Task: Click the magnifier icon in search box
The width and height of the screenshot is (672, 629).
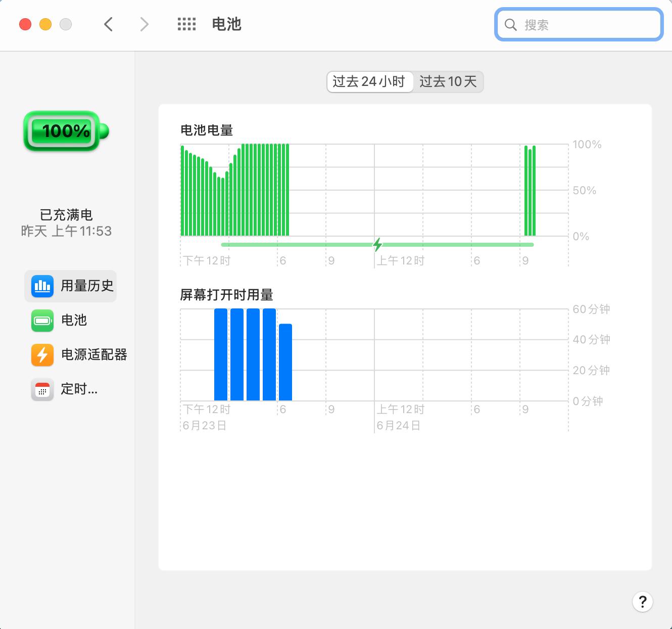Action: click(511, 25)
